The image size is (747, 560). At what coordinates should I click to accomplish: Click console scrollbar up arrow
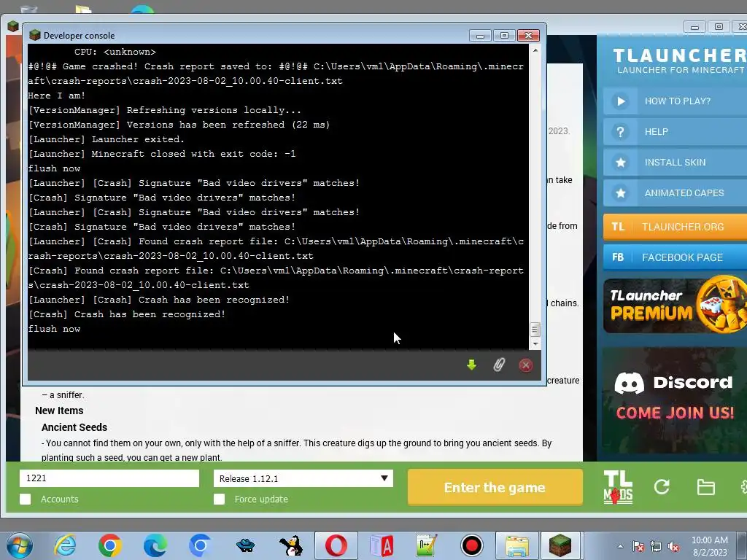535,50
